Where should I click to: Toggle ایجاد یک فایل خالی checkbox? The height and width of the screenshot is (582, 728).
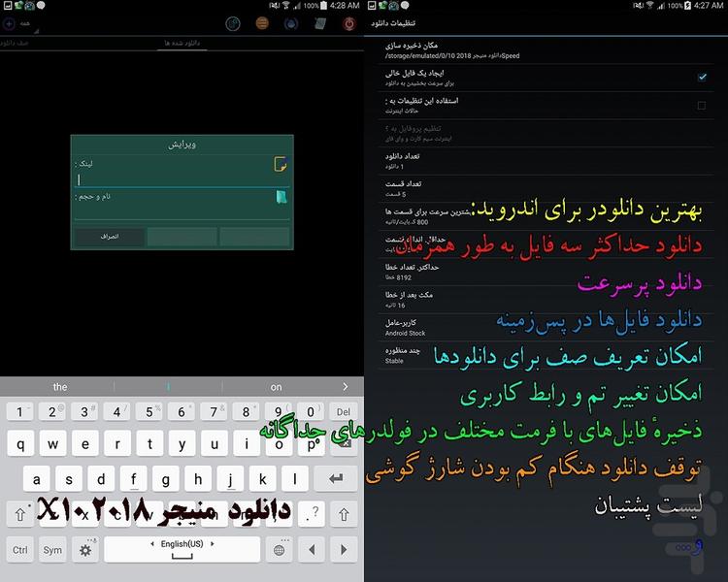(702, 77)
